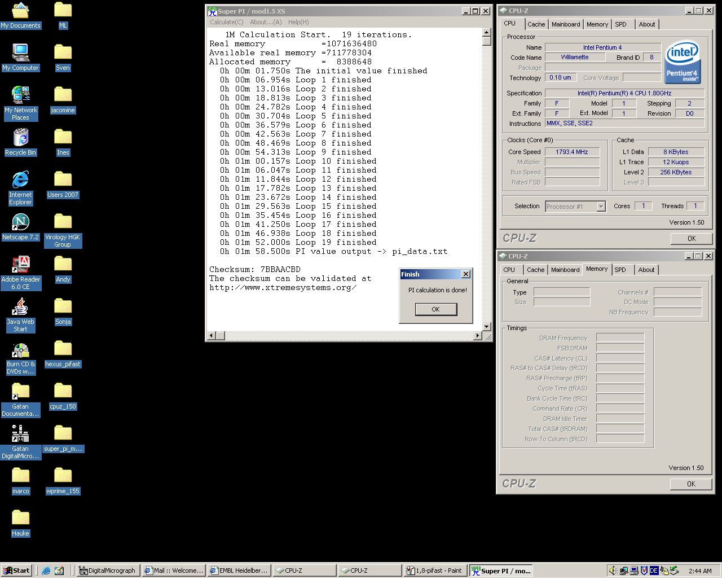
Task: Click OK in the Finish dialog
Action: click(435, 309)
